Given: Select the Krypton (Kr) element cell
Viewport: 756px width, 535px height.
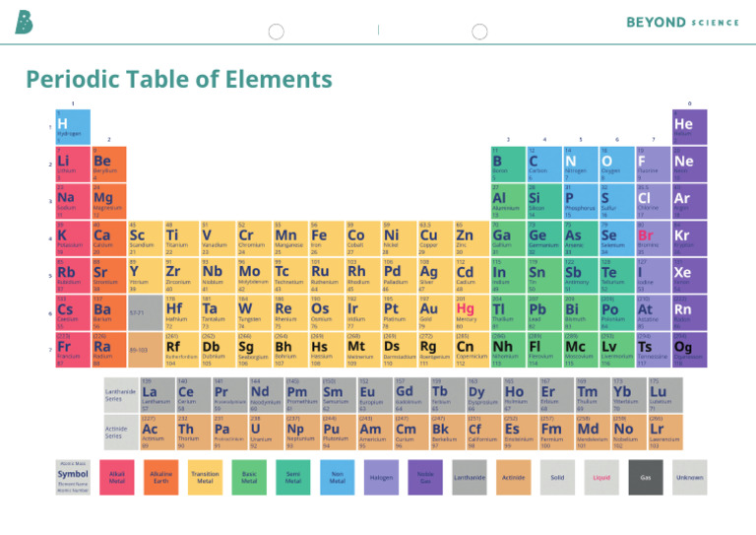Looking at the screenshot, I should coord(689,238).
